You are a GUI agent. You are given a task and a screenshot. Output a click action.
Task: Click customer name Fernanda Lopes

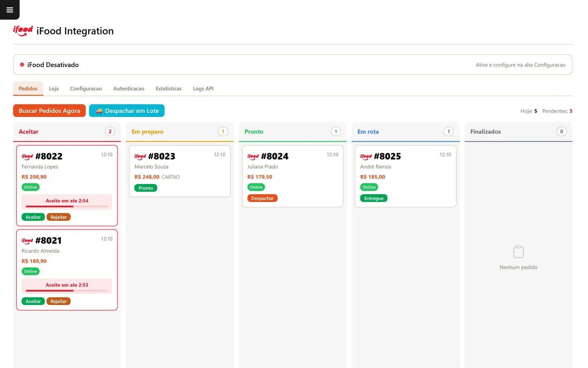click(x=40, y=167)
